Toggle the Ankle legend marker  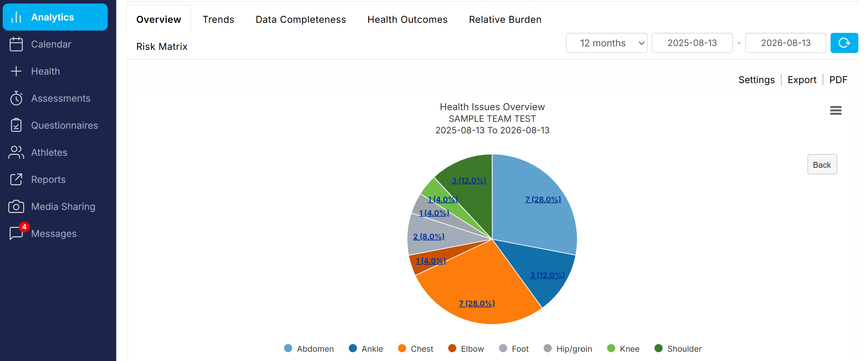pos(353,348)
